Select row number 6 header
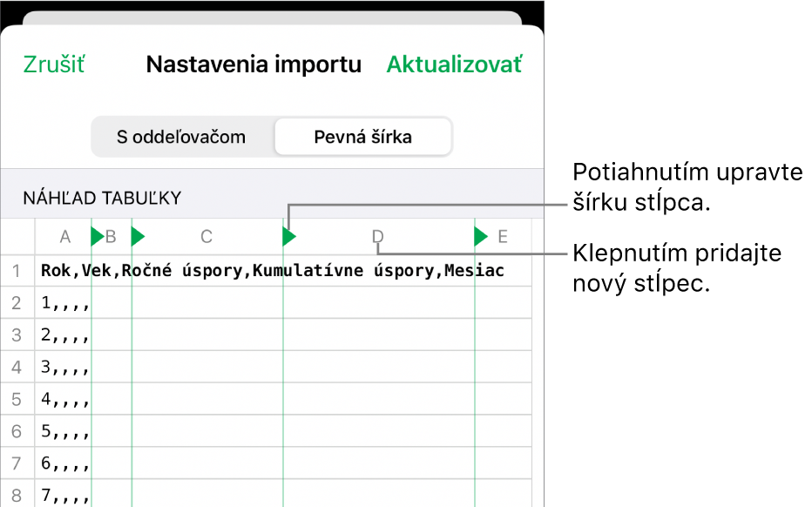The height and width of the screenshot is (507, 812). point(17,431)
